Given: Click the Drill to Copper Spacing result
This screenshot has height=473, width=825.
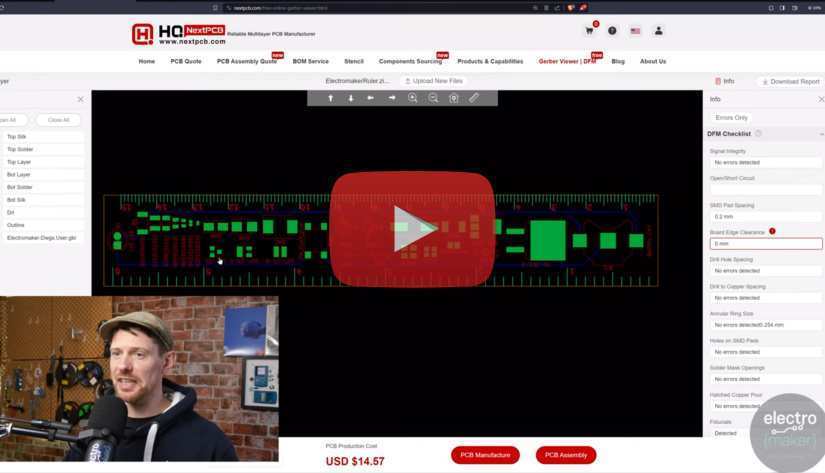Looking at the screenshot, I should tap(766, 298).
